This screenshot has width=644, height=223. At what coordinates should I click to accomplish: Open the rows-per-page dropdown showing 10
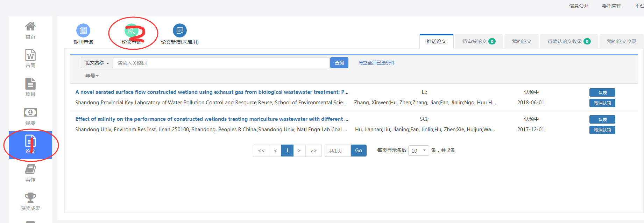[418, 151]
